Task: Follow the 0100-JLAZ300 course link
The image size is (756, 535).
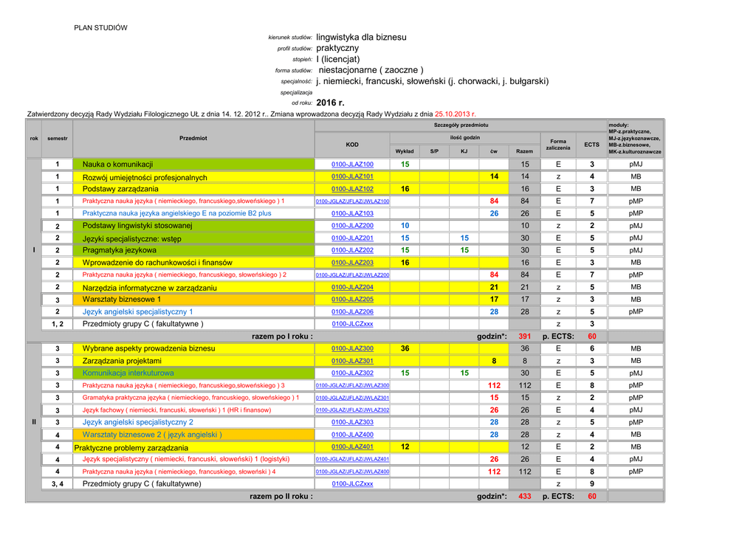Action: 352,348
